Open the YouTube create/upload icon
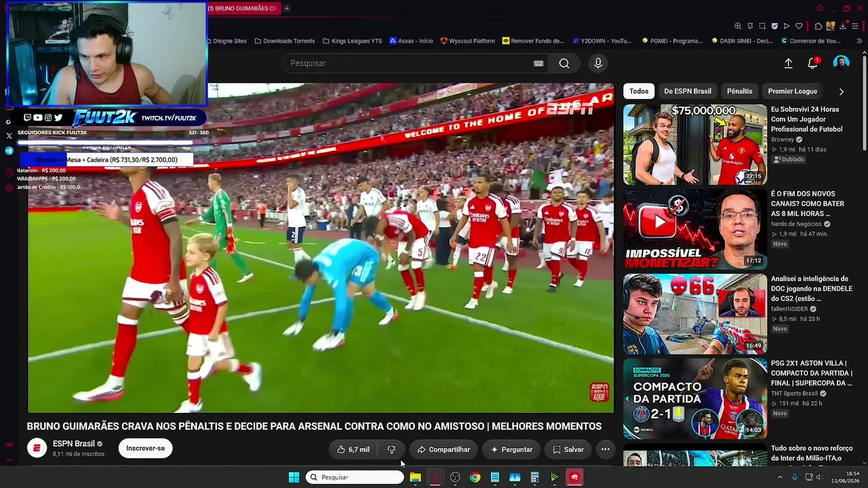Viewport: 868px width, 488px height. point(788,63)
